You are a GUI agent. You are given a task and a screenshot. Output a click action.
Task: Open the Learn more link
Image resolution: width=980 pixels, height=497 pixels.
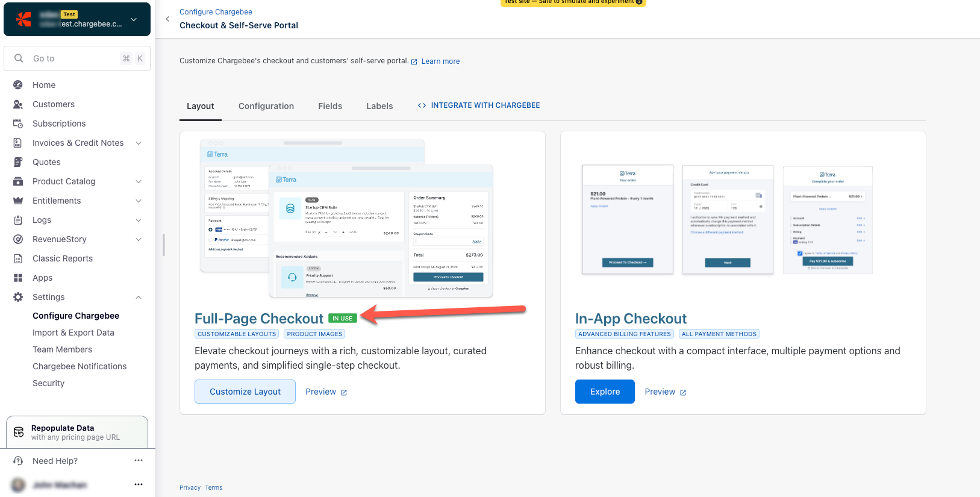pyautogui.click(x=440, y=61)
